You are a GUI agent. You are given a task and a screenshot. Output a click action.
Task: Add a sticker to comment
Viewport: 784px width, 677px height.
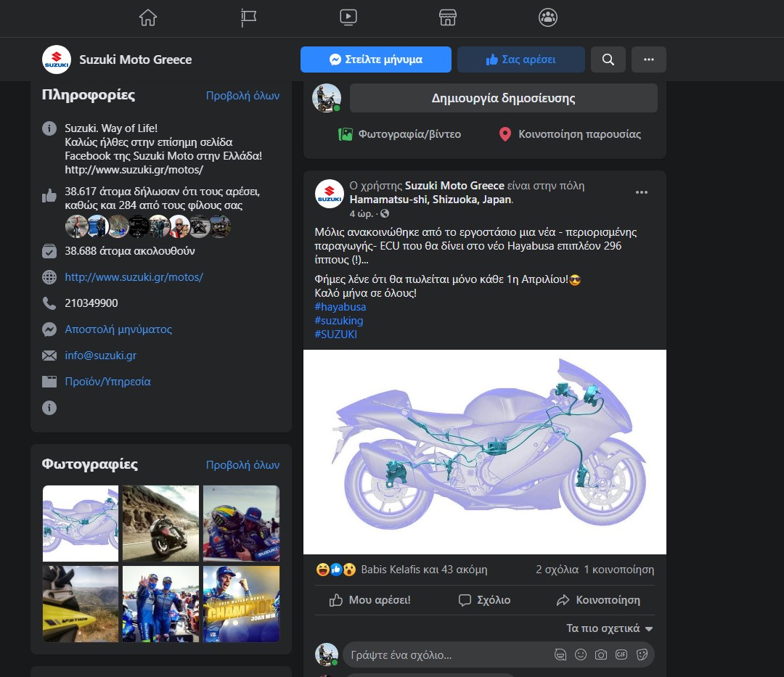[642, 655]
